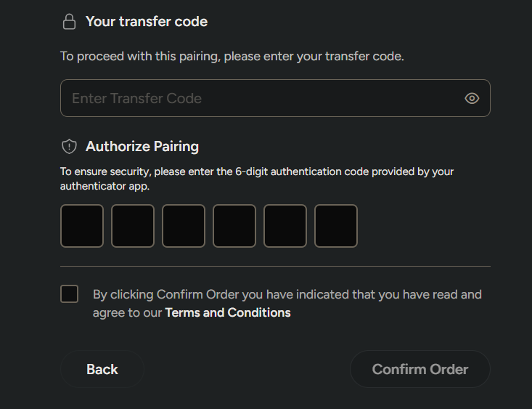Go back with the Back button

tap(102, 369)
